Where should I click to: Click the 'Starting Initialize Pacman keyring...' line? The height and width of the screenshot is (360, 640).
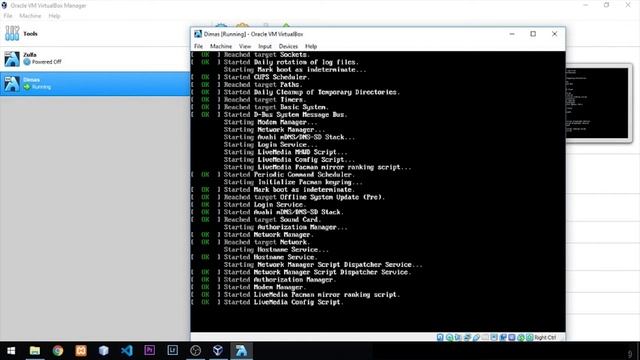pos(293,182)
